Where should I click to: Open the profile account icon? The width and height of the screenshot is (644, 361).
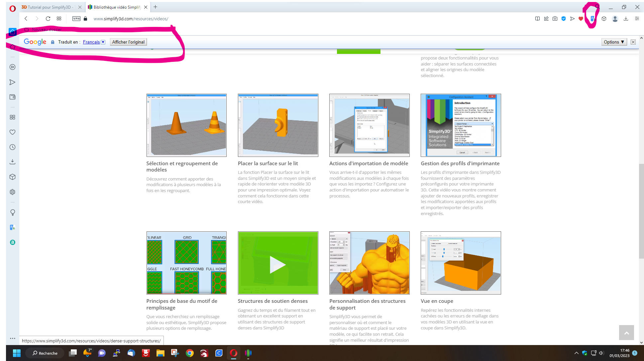[615, 19]
